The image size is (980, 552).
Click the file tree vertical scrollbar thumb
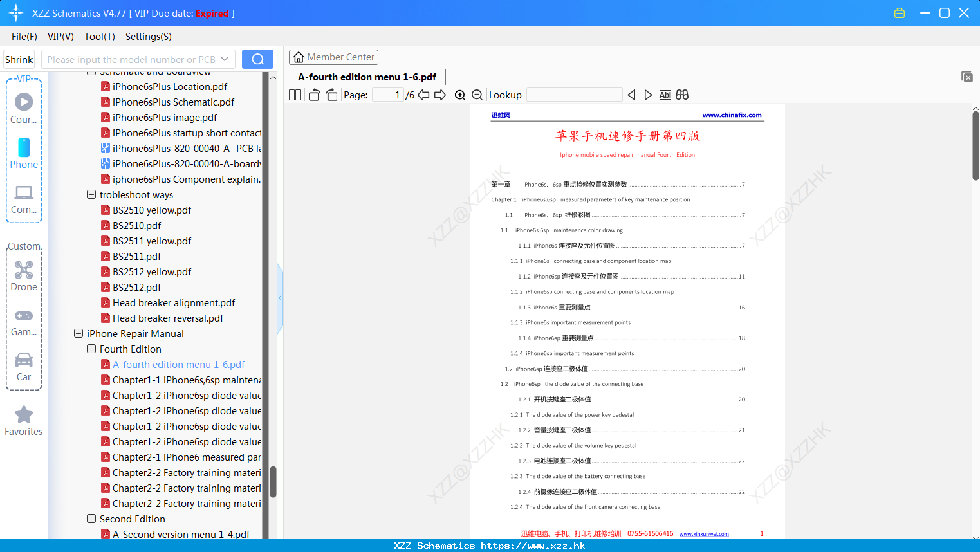pos(273,483)
